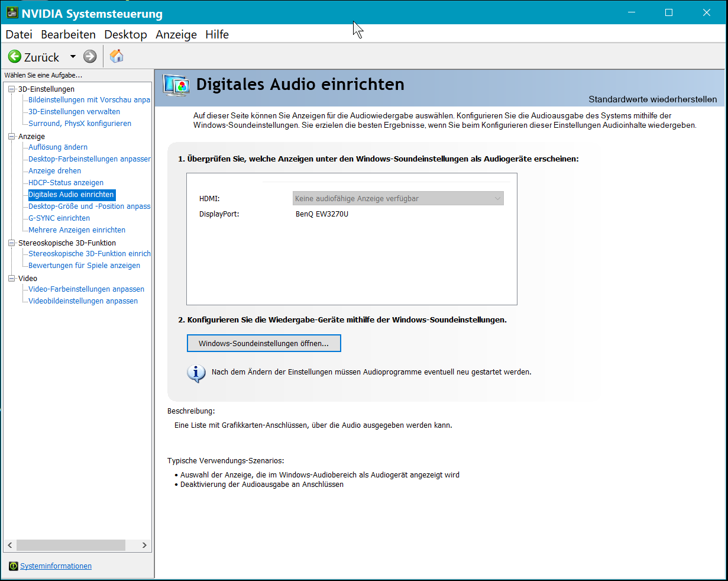Click the horizontal scrollbar thumb in task pane

pos(70,545)
